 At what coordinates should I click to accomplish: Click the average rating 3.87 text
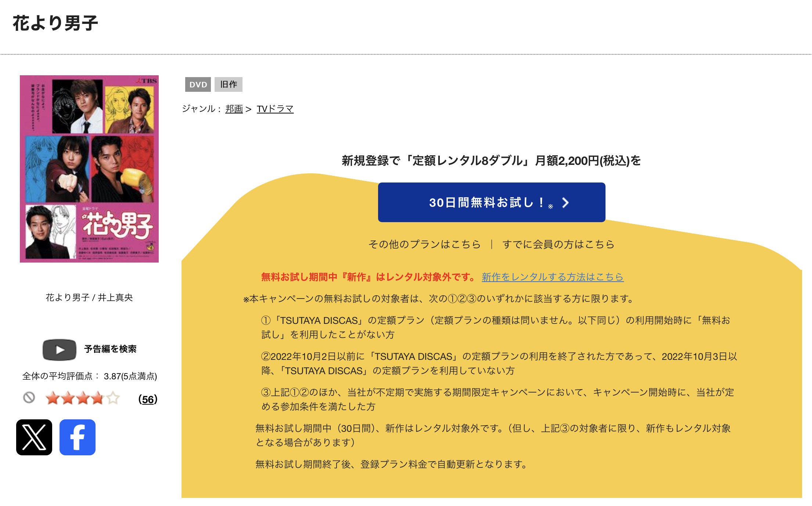90,376
